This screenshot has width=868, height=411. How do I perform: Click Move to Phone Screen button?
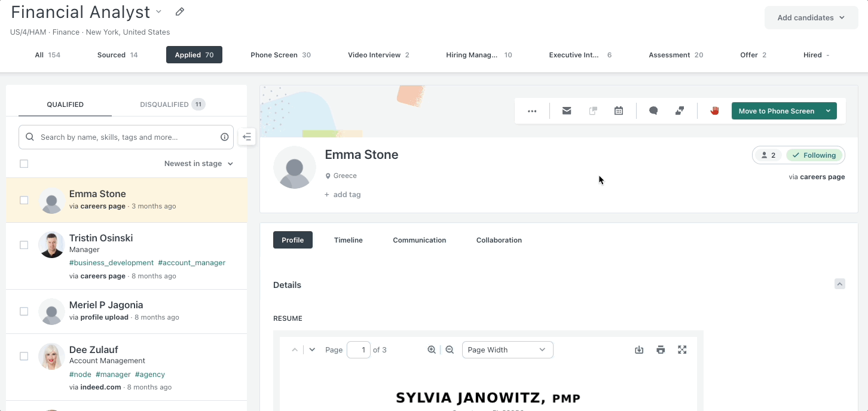click(x=776, y=111)
